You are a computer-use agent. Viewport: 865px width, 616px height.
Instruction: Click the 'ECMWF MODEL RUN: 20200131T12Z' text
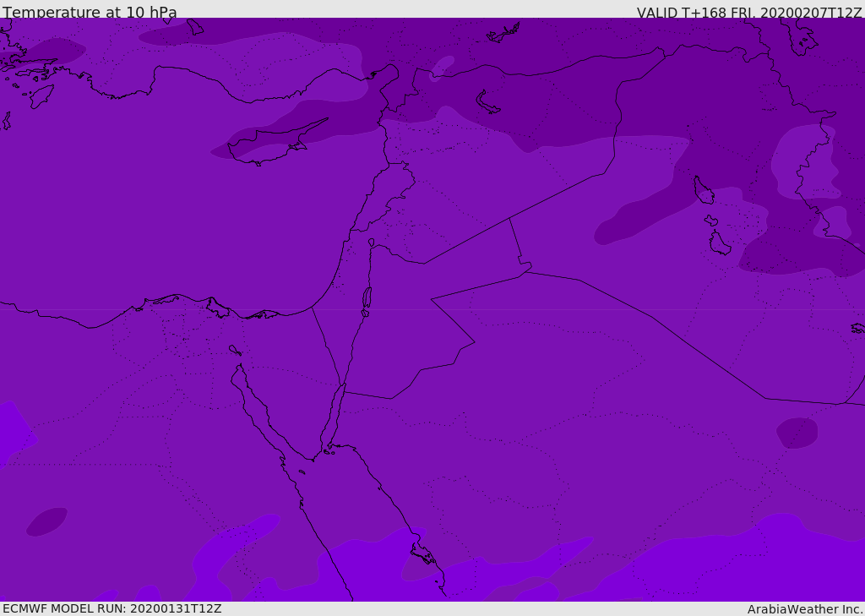[112, 608]
